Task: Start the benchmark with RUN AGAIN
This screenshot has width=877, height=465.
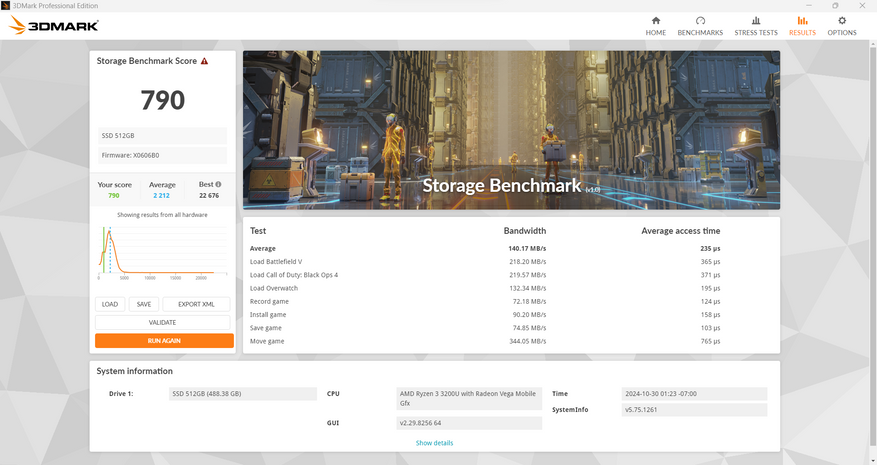Action: (x=163, y=341)
